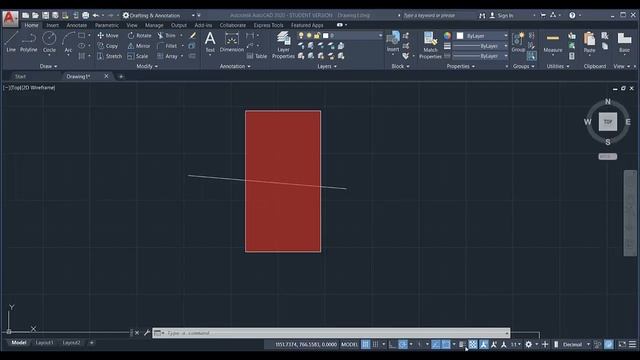
Task: Click the Move tool in Modify panel
Action: tap(108, 36)
